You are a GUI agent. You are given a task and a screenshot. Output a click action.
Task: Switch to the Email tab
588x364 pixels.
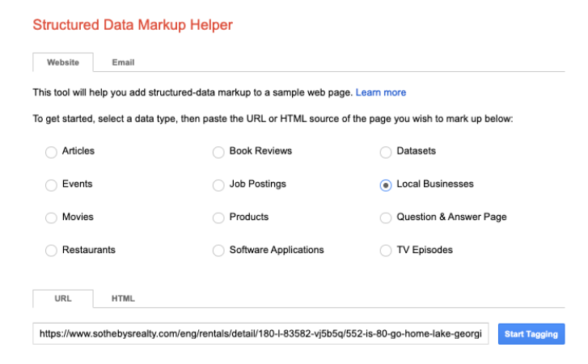tap(123, 62)
